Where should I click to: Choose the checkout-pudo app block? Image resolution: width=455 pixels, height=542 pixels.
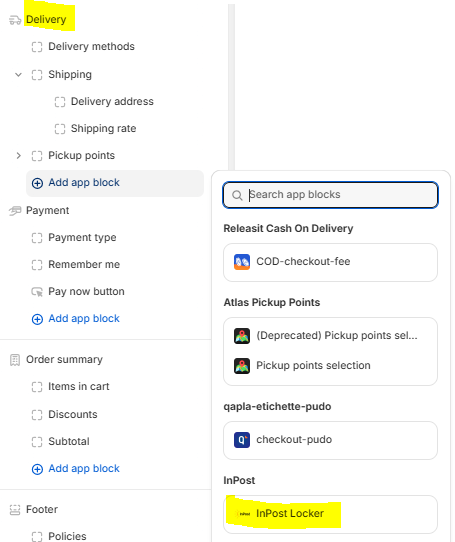click(330, 440)
